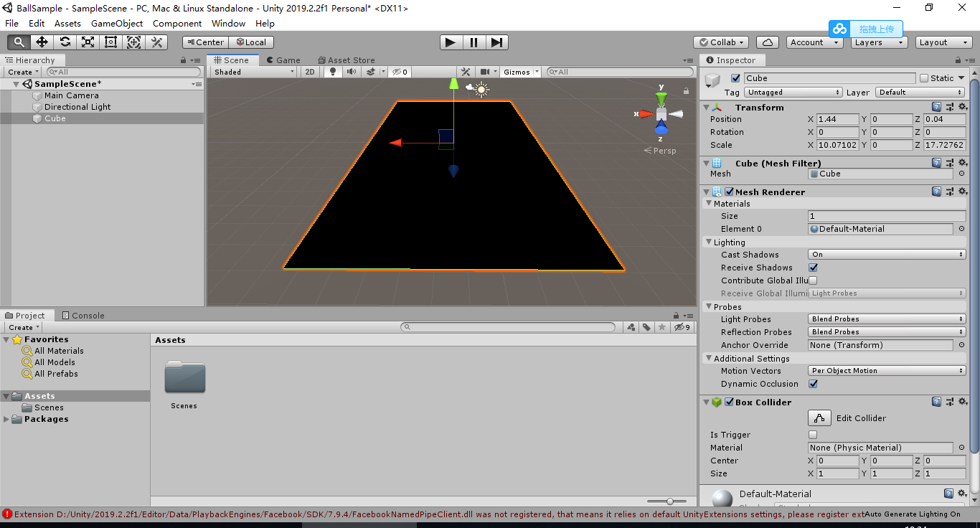
Task: Toggle 2D view mode in Scene
Action: [309, 72]
